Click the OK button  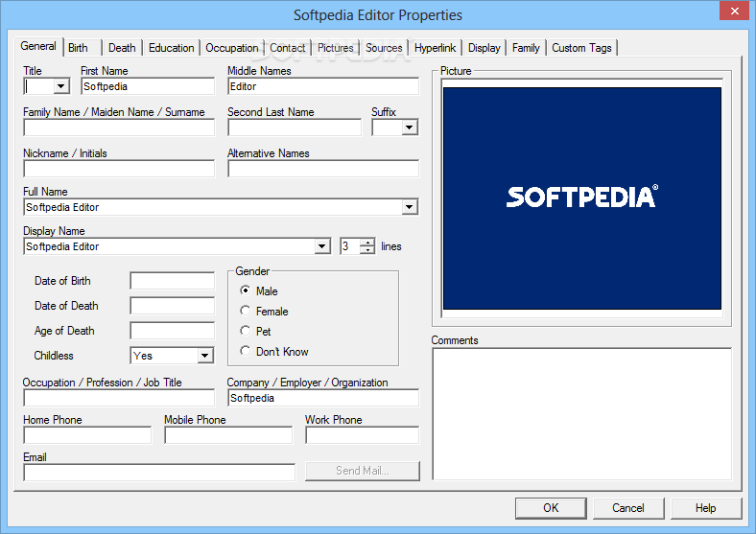(x=551, y=508)
